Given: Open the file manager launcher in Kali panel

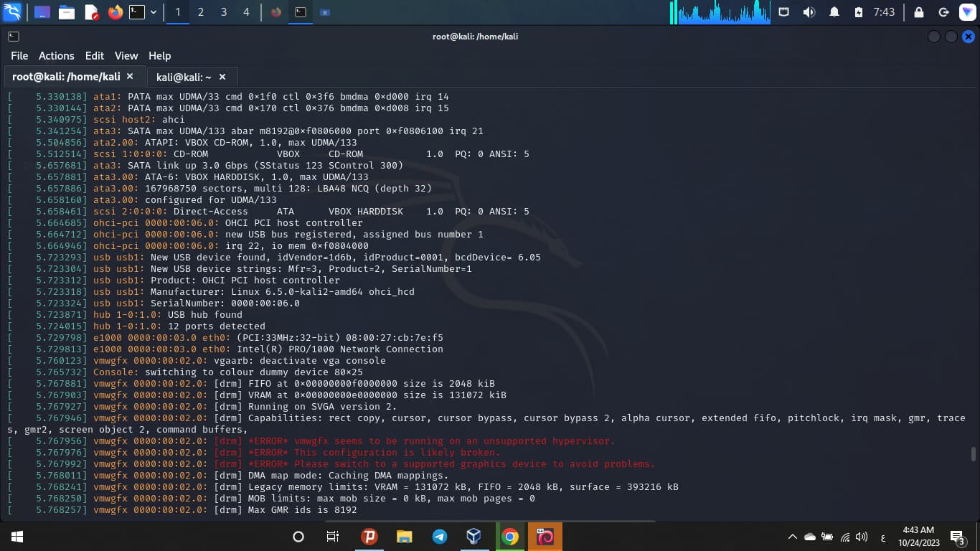Looking at the screenshot, I should (67, 12).
